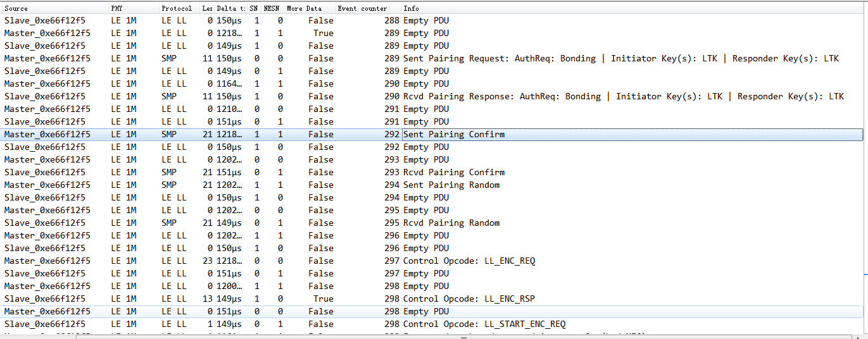
Task: Click the SN column header
Action: click(x=253, y=8)
